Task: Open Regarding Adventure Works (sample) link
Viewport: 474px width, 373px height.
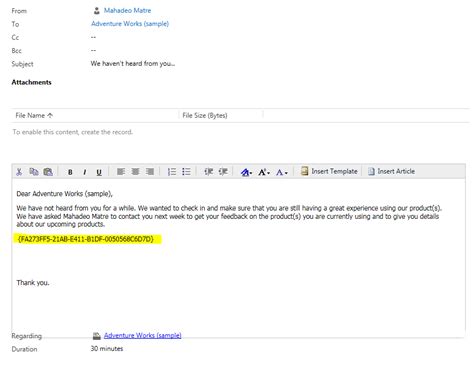Action: (142, 335)
